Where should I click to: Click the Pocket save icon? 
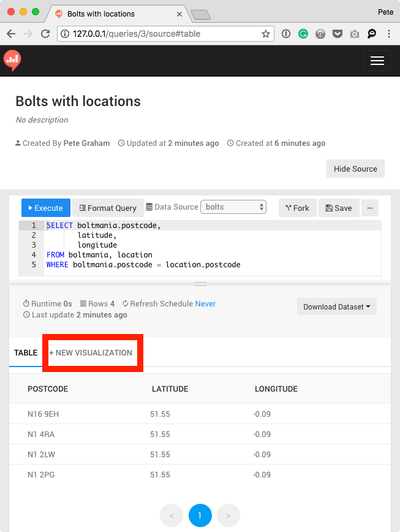tap(338, 34)
